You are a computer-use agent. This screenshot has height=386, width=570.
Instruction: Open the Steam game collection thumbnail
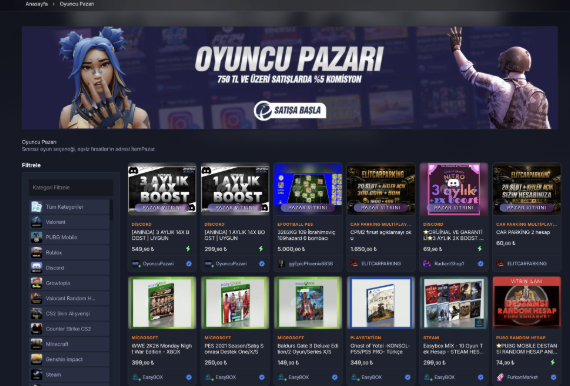click(454, 302)
